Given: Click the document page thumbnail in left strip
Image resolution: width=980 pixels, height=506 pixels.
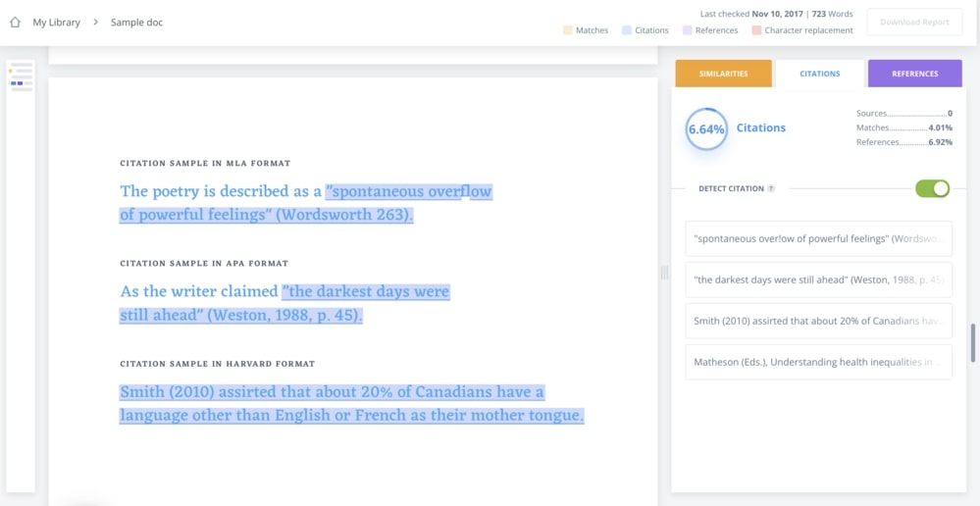Looking at the screenshot, I should point(21,76).
